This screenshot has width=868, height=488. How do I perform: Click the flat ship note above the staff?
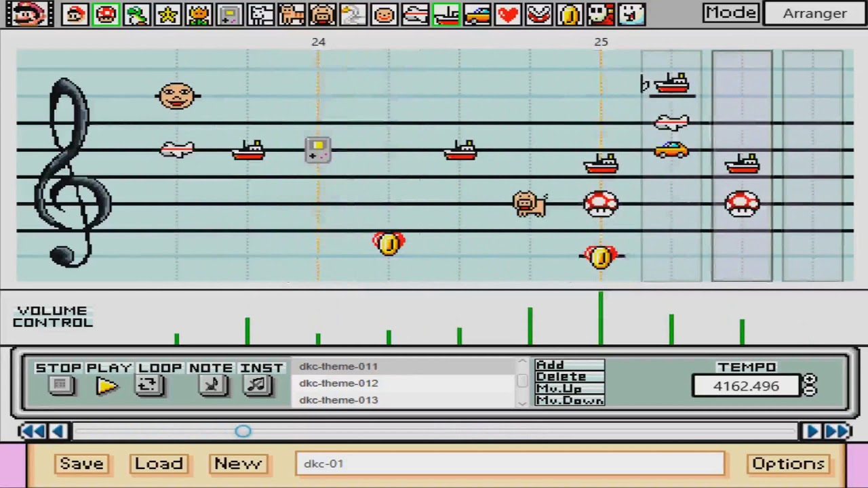pos(670,84)
